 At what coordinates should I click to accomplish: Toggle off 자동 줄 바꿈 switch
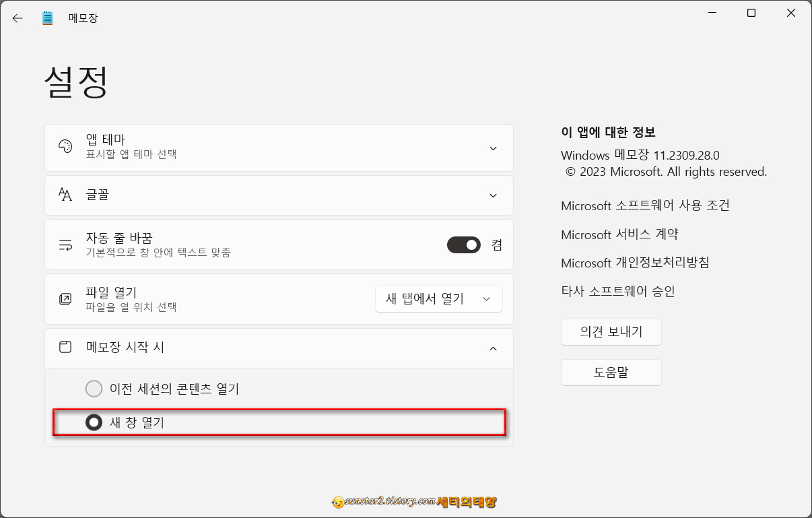pyautogui.click(x=463, y=245)
